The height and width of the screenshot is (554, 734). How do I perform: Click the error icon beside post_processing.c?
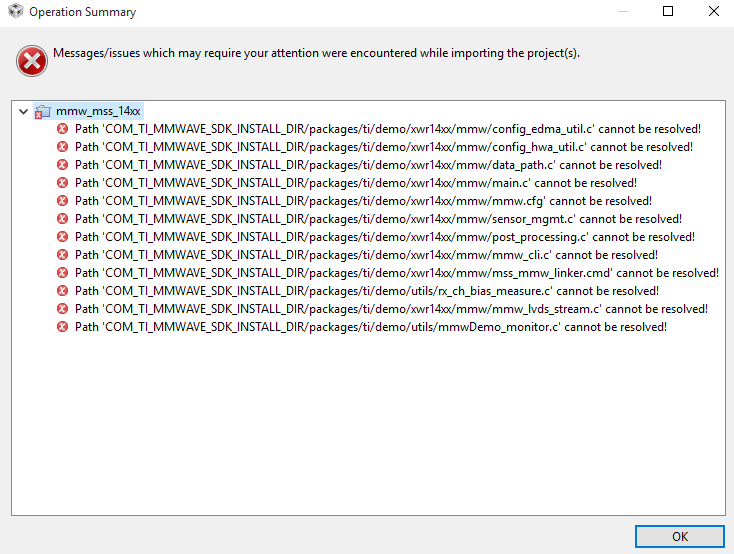pyautogui.click(x=63, y=237)
